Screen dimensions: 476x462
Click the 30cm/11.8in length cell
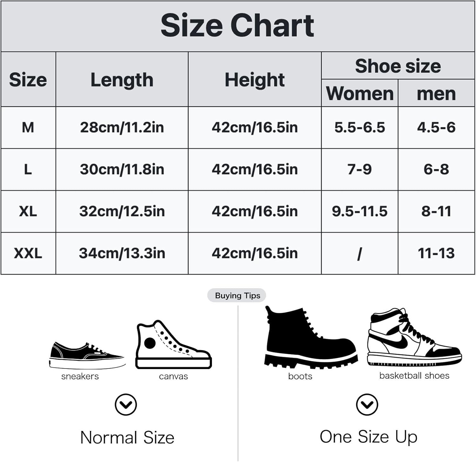pyautogui.click(x=122, y=169)
